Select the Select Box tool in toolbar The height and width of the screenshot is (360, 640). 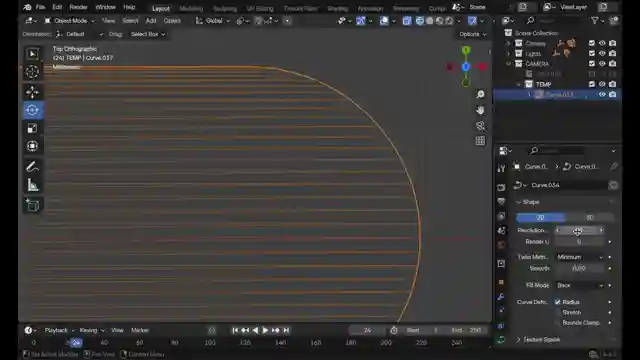(x=32, y=54)
